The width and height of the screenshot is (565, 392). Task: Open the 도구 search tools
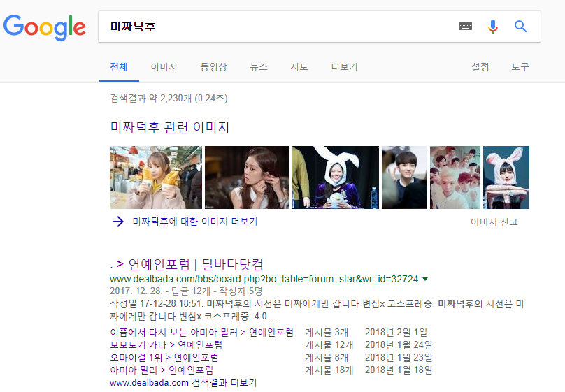coord(520,67)
